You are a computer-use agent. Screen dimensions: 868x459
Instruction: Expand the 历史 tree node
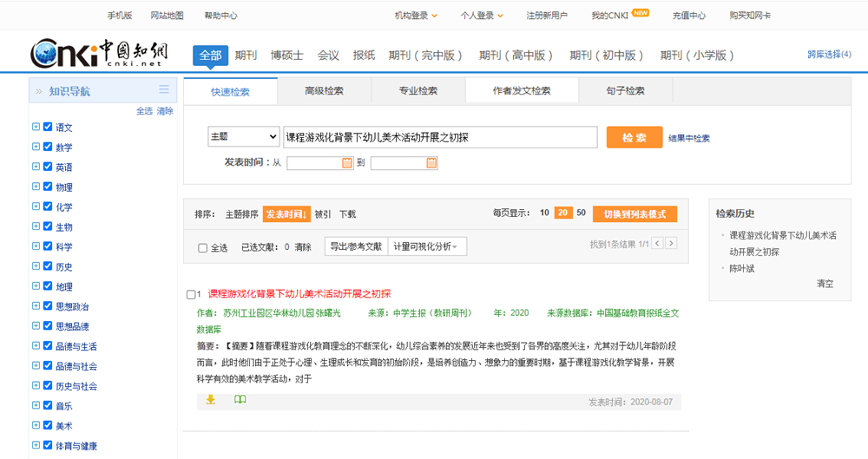36,266
